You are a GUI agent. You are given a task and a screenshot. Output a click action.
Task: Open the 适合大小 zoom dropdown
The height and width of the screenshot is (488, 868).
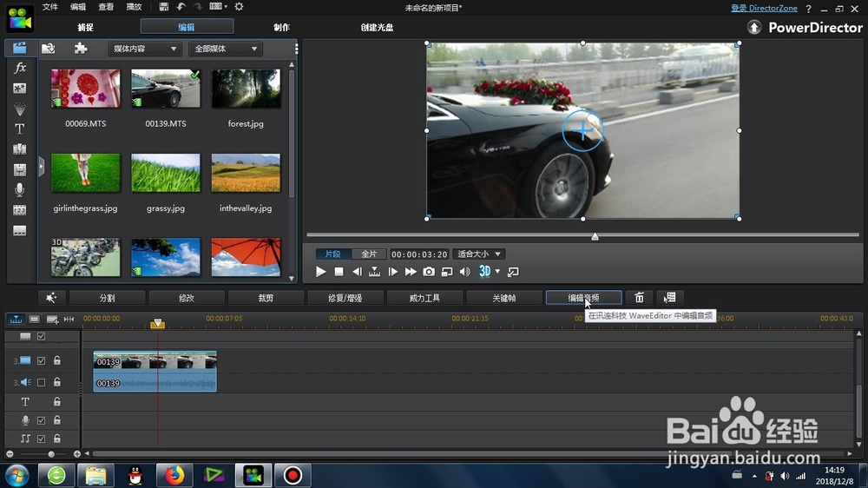click(478, 254)
